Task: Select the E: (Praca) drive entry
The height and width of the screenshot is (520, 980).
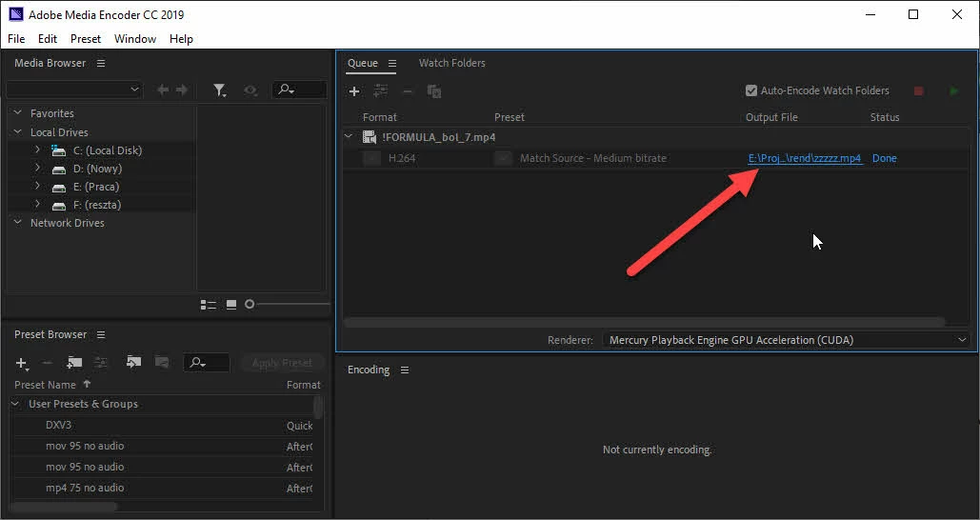Action: [96, 187]
